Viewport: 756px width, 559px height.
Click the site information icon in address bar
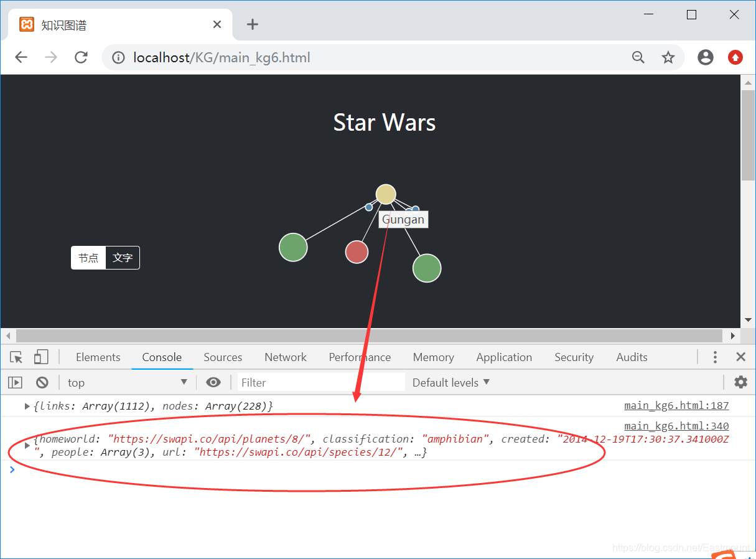(x=118, y=58)
